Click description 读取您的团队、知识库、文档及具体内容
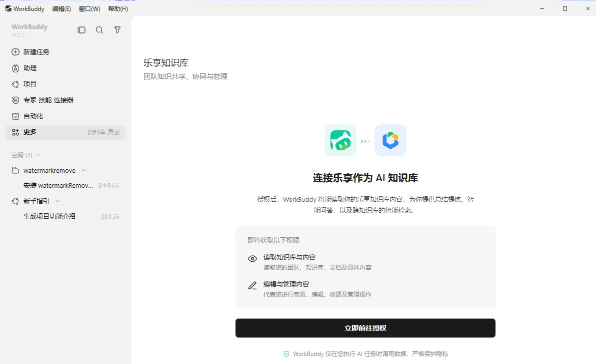596x364 pixels. (x=317, y=268)
